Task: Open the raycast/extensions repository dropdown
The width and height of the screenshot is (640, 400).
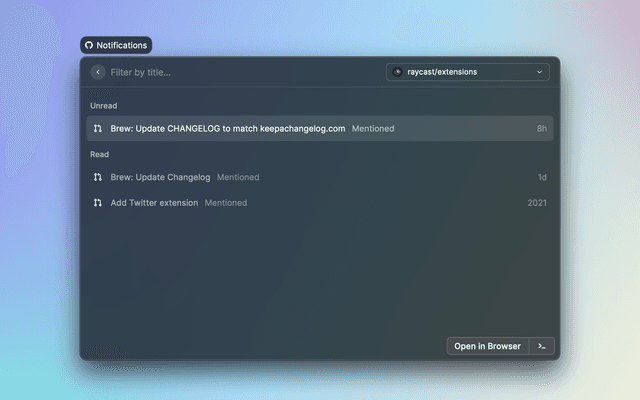Action: [x=467, y=72]
